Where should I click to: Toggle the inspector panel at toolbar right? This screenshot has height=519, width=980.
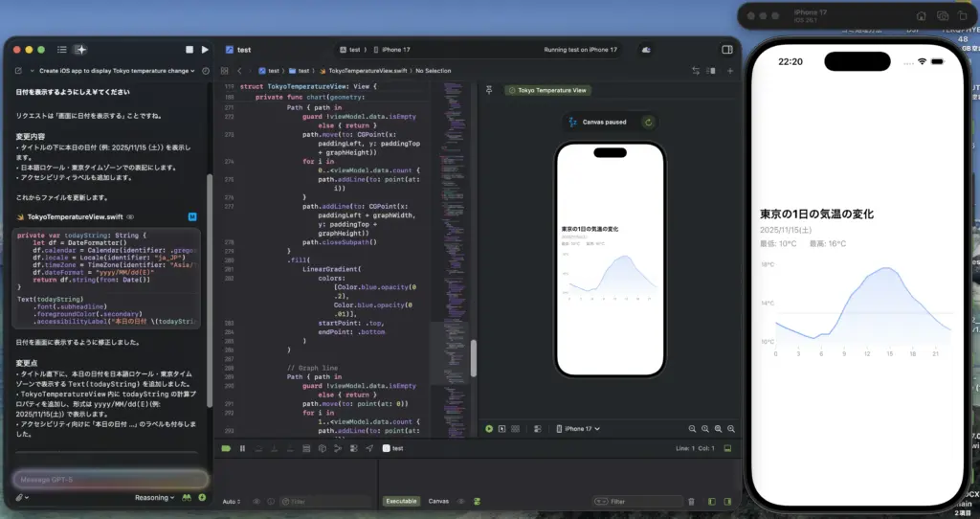pyautogui.click(x=727, y=49)
